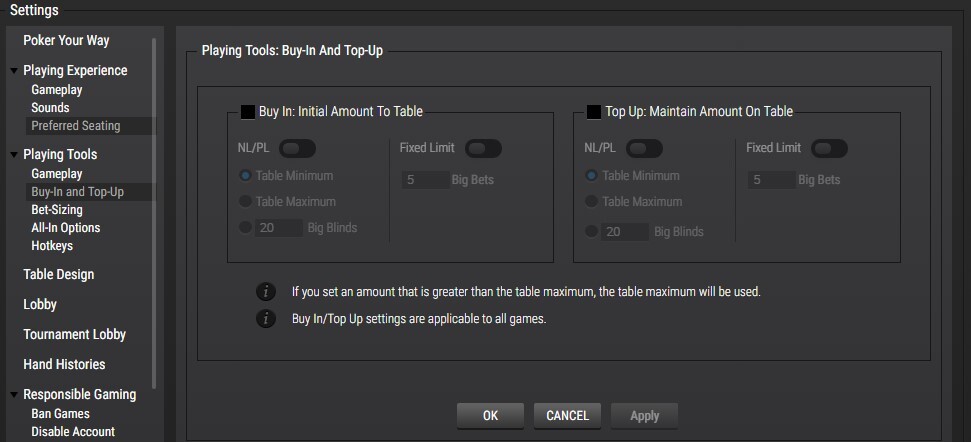
Task: Open Hand Histories settings
Action: [x=64, y=364]
